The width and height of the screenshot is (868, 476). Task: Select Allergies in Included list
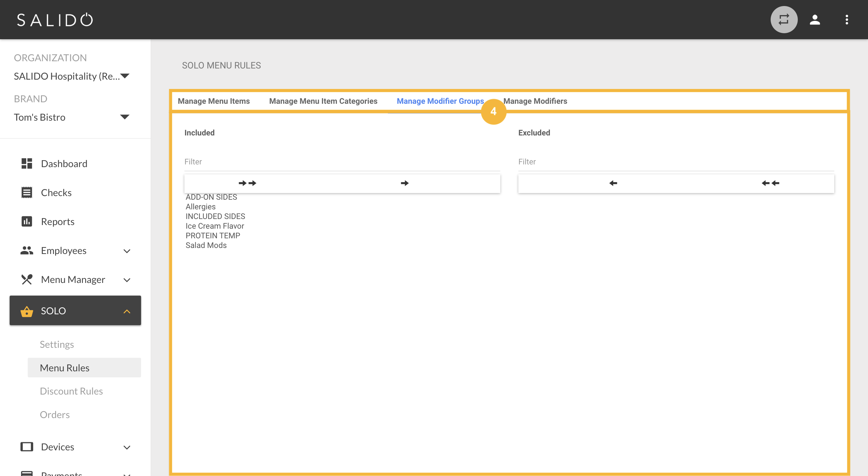[200, 207]
